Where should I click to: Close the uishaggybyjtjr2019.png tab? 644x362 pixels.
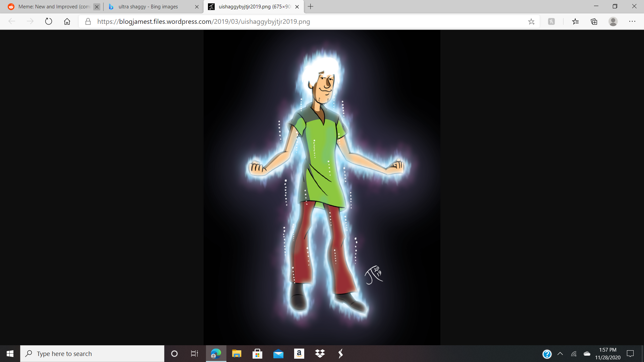coord(297,7)
